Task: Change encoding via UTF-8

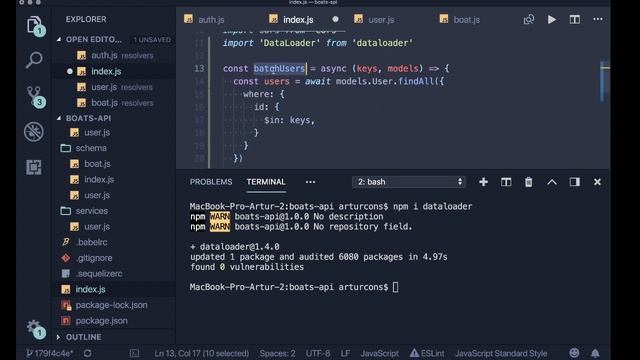Action: [318, 353]
